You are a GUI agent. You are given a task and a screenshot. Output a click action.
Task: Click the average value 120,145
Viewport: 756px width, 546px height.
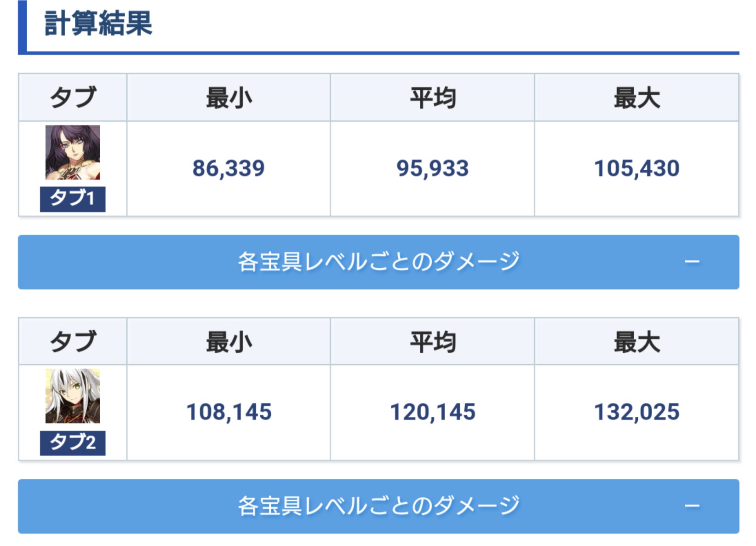432,412
